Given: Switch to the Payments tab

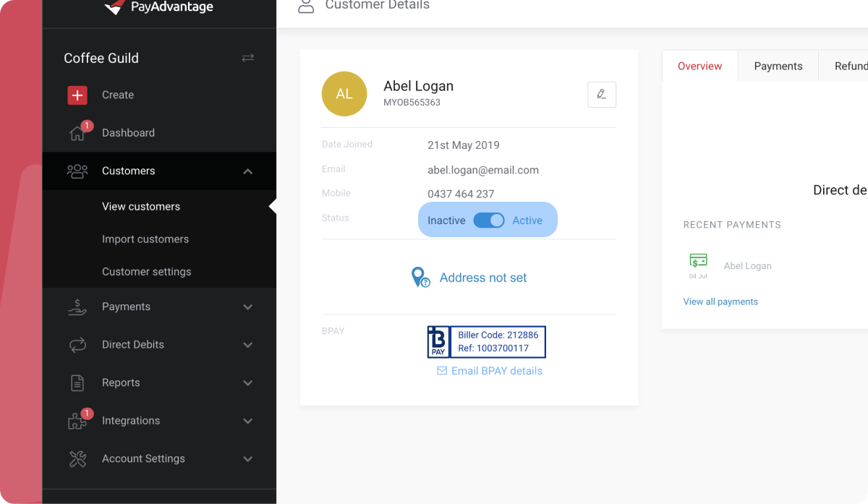Looking at the screenshot, I should (778, 66).
